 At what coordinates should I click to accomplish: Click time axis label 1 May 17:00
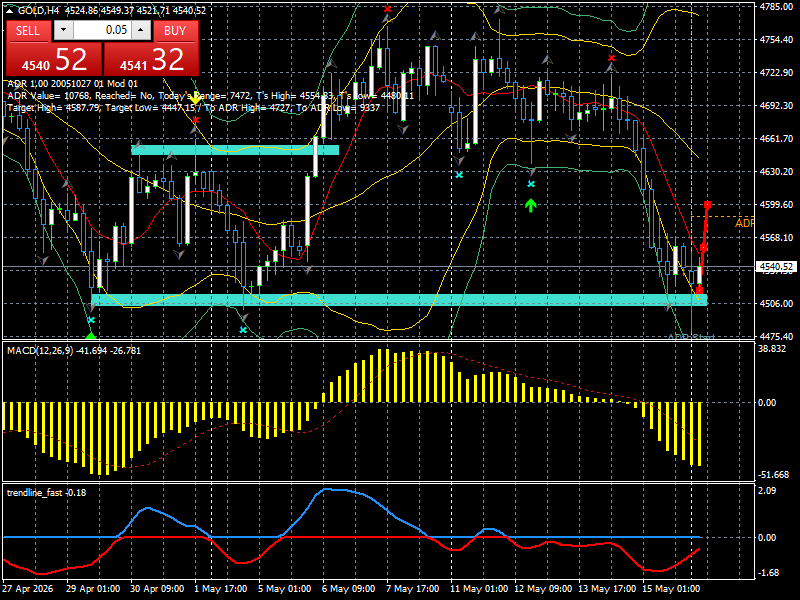click(220, 588)
